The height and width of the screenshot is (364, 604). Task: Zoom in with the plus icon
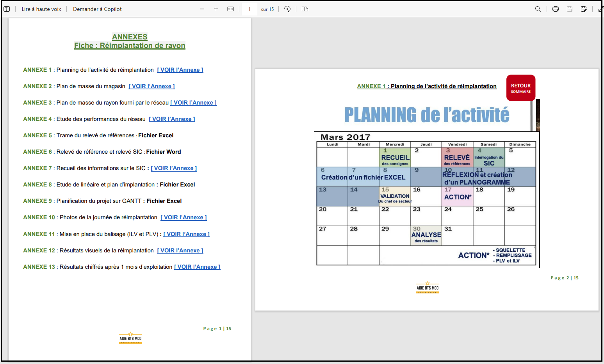click(x=216, y=9)
